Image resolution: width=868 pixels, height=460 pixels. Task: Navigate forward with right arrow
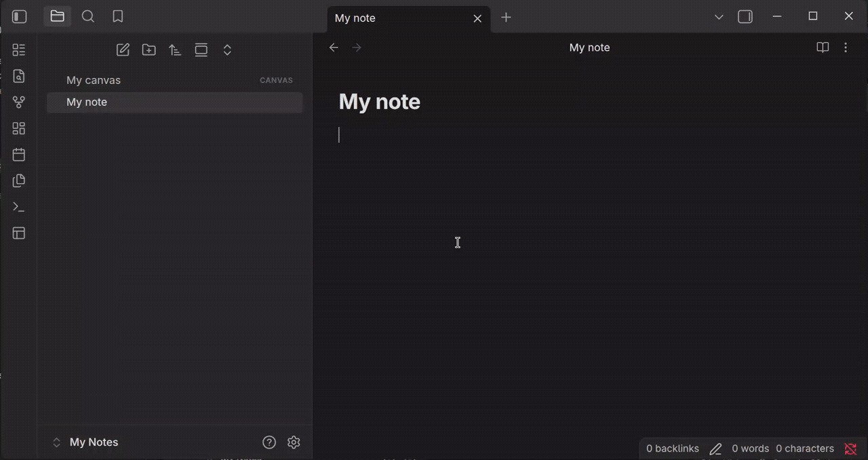[357, 47]
